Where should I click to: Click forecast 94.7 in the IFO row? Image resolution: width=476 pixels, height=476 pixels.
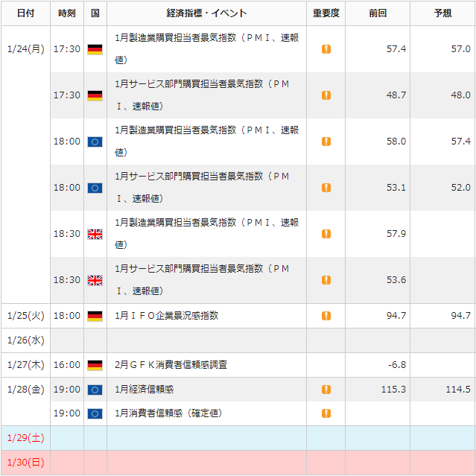[x=461, y=316]
